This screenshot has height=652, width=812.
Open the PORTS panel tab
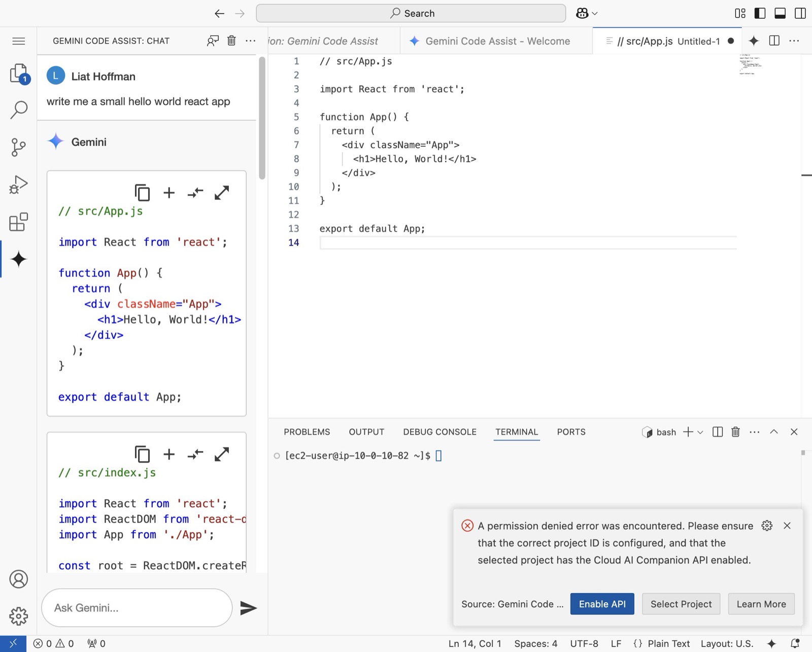[x=571, y=432]
